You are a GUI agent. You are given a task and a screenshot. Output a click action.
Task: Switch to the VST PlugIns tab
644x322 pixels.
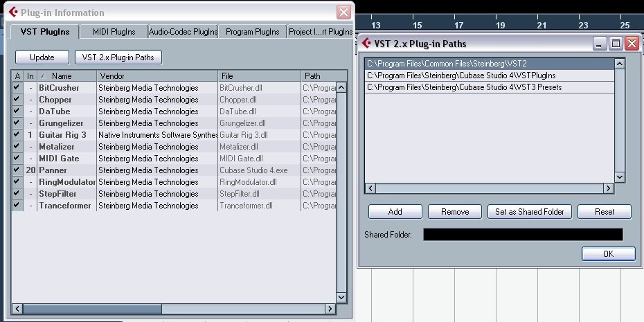coord(45,32)
